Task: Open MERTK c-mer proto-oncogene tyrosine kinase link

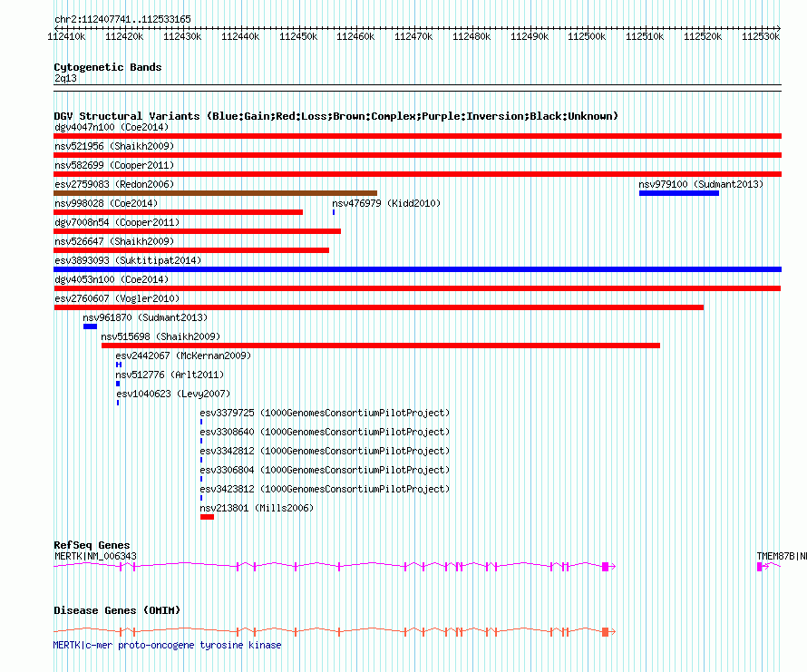Action: pyautogui.click(x=167, y=645)
